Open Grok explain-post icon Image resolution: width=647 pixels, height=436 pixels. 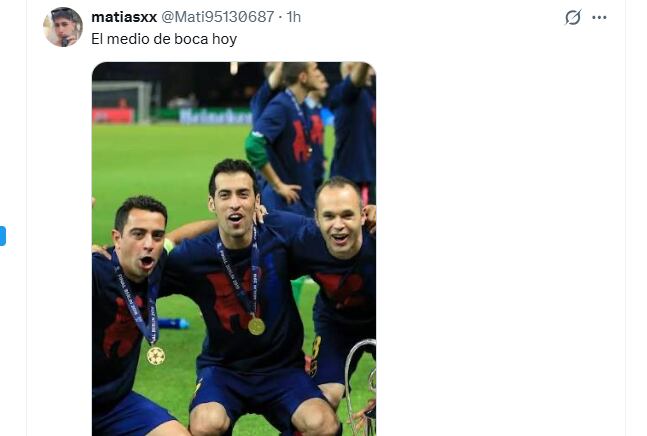(573, 17)
